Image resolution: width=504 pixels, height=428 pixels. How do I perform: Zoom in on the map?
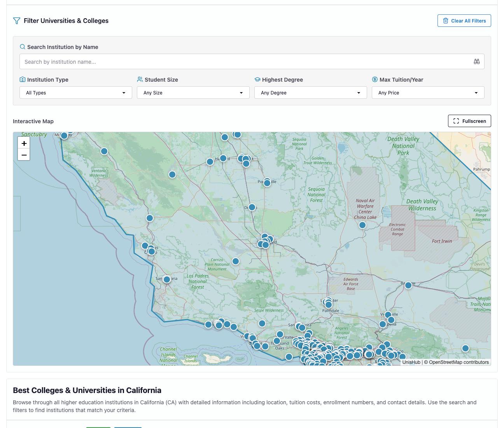click(x=24, y=143)
